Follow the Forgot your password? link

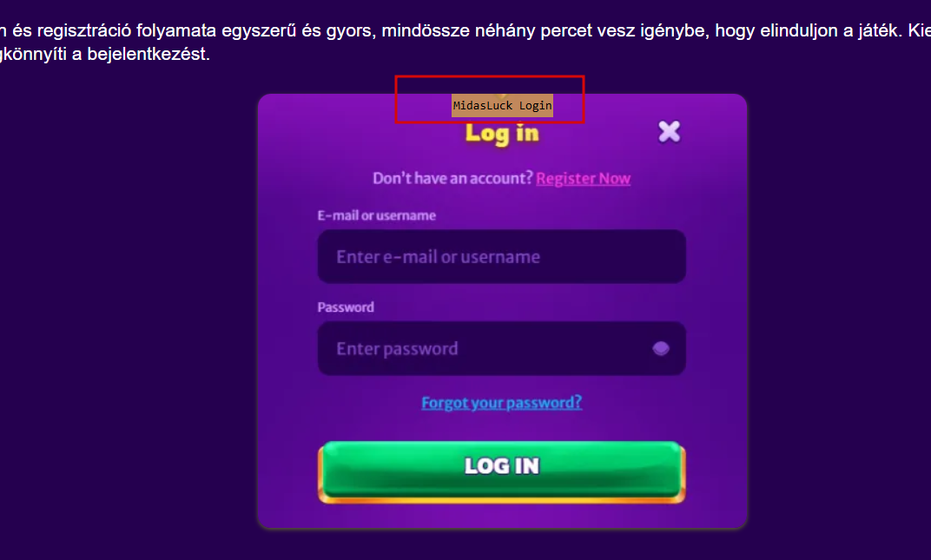(502, 403)
